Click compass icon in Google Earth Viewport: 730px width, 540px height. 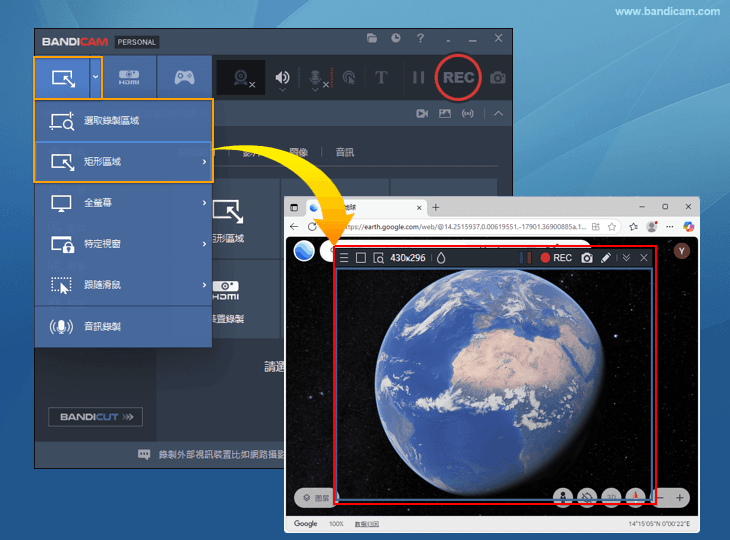click(635, 498)
